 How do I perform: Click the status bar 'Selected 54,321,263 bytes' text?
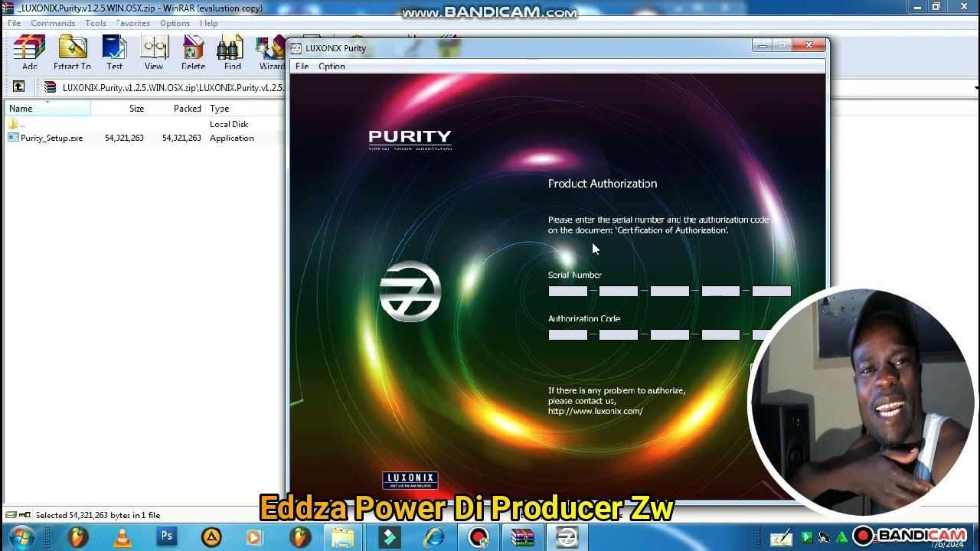coord(97,515)
